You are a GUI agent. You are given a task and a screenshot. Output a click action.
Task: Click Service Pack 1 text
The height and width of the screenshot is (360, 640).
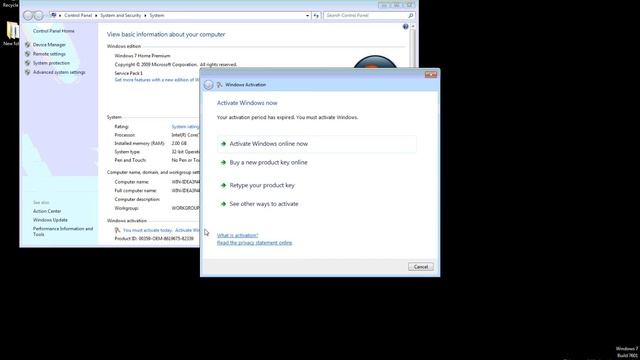[x=129, y=73]
